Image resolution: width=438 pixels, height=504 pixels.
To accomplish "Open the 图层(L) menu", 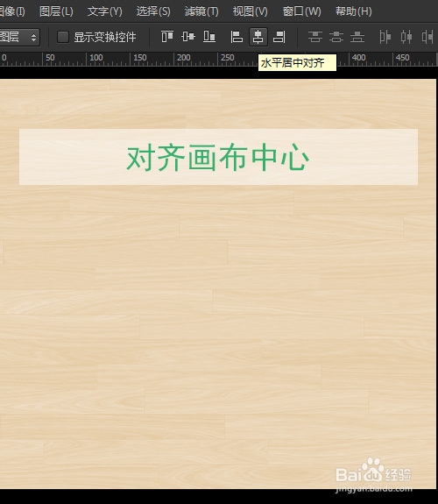I will pyautogui.click(x=56, y=11).
